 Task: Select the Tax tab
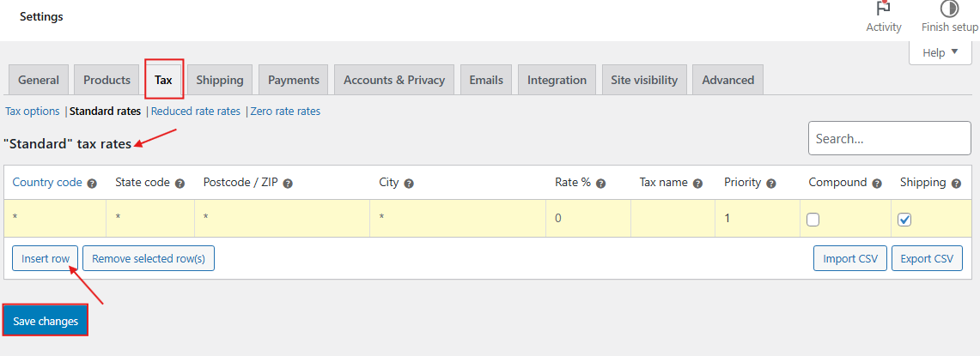pyautogui.click(x=164, y=80)
